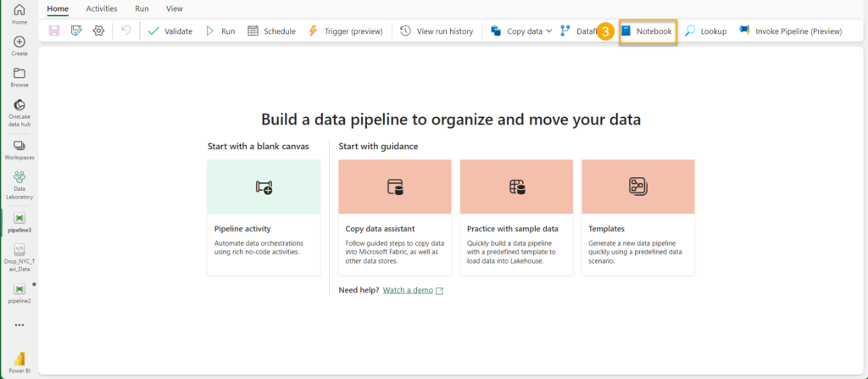The height and width of the screenshot is (379, 868).
Task: Expand more items ellipsis in sidebar
Action: click(x=19, y=325)
